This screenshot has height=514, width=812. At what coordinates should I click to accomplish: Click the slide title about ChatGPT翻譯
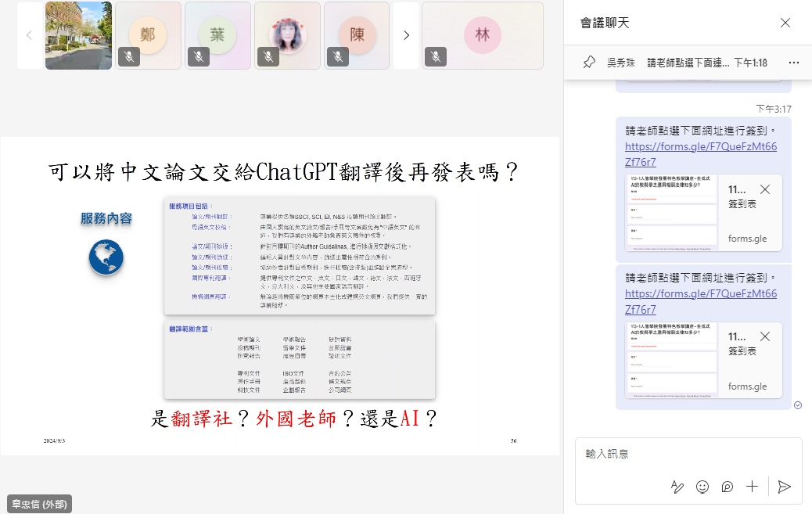point(284,172)
